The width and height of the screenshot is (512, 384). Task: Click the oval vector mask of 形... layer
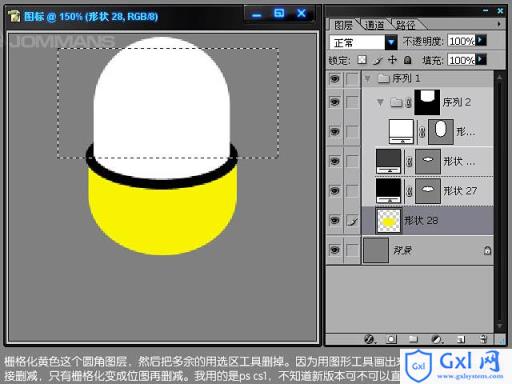pyautogui.click(x=441, y=132)
